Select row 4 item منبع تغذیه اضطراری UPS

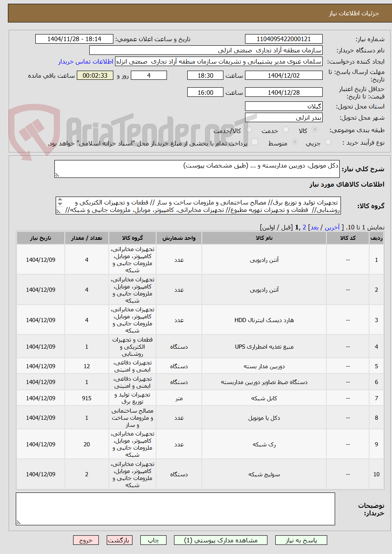[264, 347]
